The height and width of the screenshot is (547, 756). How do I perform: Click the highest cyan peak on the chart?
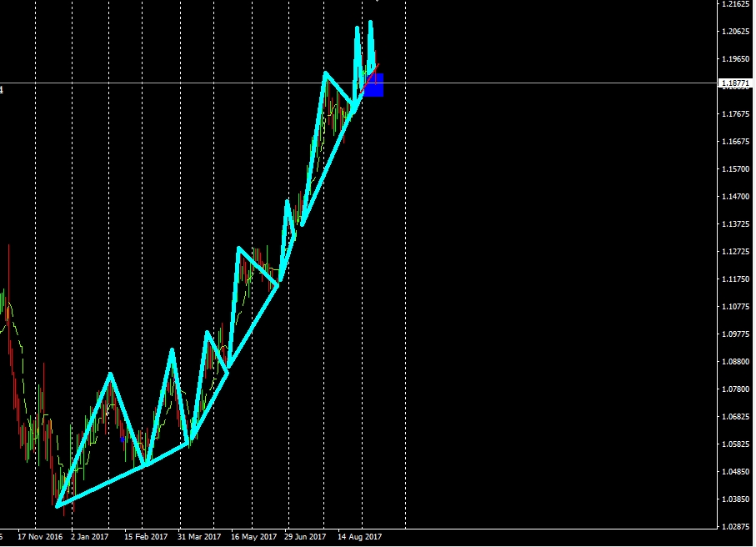(370, 23)
